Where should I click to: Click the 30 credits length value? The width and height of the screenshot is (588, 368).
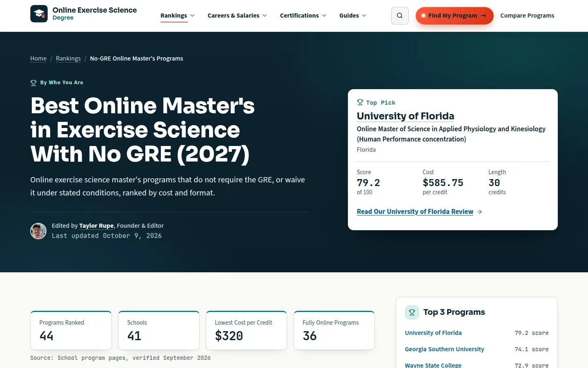click(494, 183)
